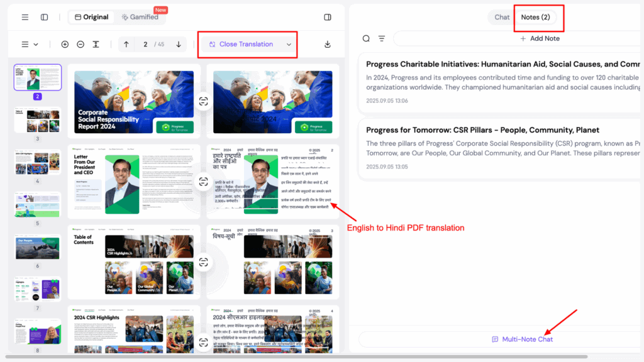Go to next page with down arrow
The image size is (644, 362).
tap(179, 44)
